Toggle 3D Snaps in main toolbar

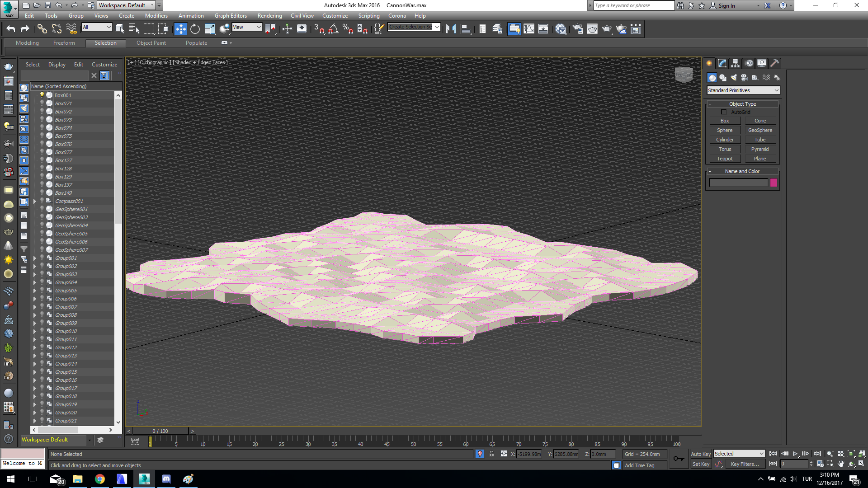[319, 29]
